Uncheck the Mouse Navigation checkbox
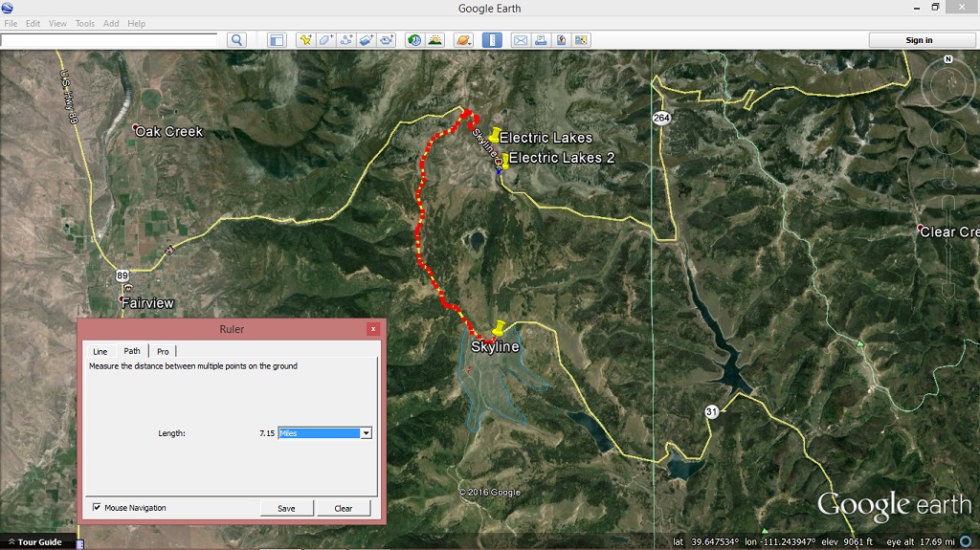 (98, 508)
